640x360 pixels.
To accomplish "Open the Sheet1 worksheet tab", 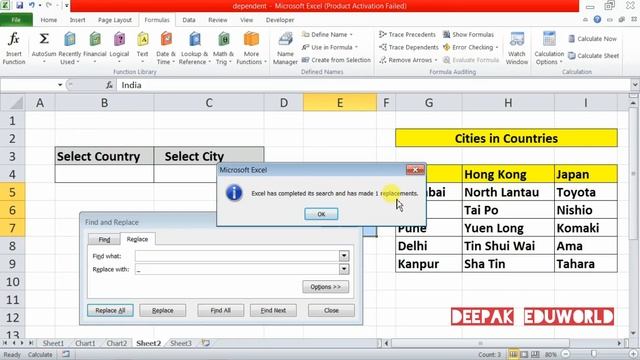I will pos(53,343).
